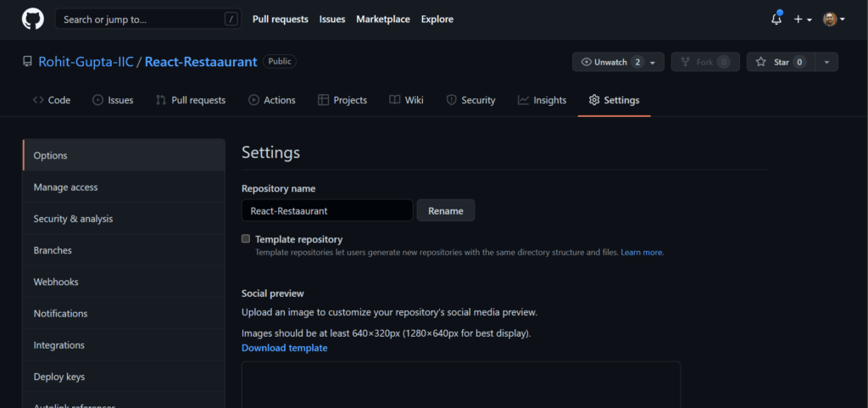
Task: Open Security & analysis in the sidebar
Action: click(124, 219)
